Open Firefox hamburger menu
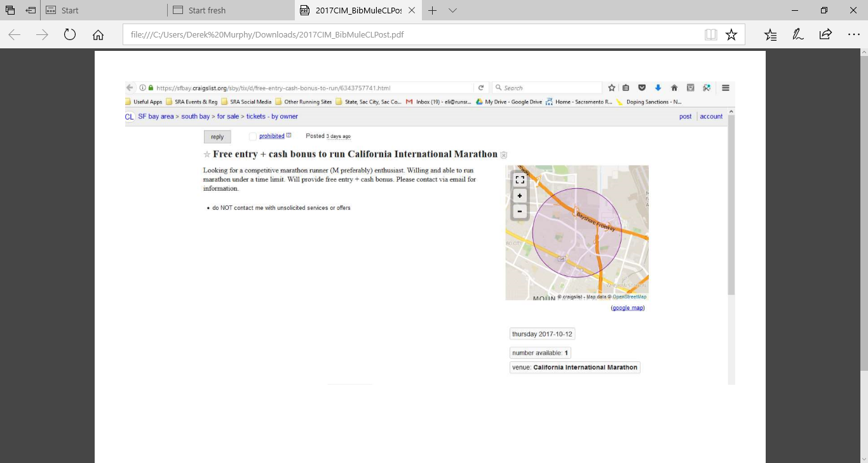Viewport: 868px width, 463px height. point(725,88)
